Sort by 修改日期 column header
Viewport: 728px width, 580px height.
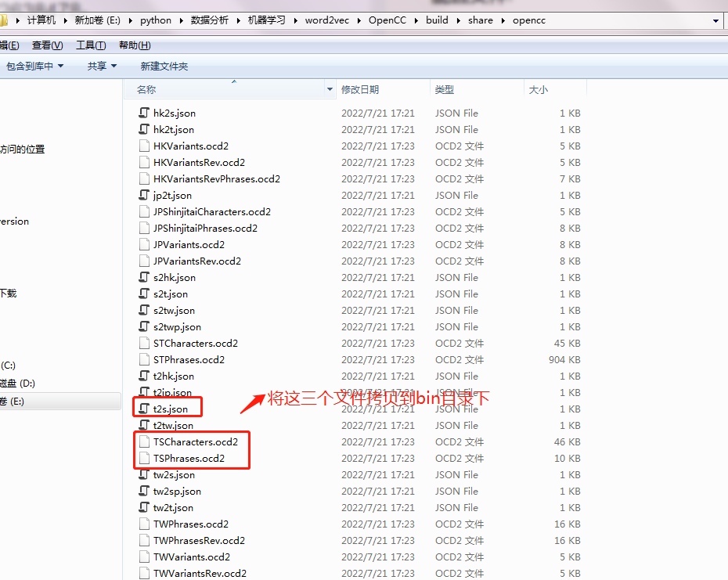pyautogui.click(x=360, y=90)
